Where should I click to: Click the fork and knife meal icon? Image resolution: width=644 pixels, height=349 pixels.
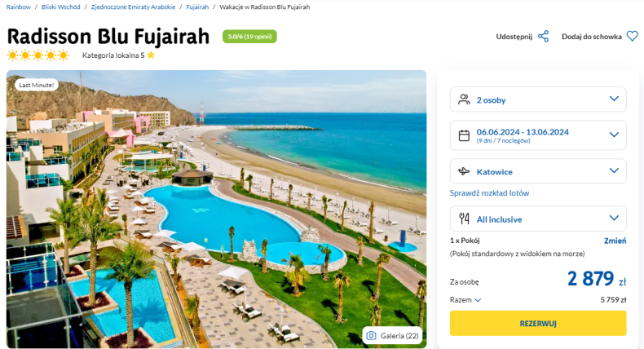click(x=464, y=219)
